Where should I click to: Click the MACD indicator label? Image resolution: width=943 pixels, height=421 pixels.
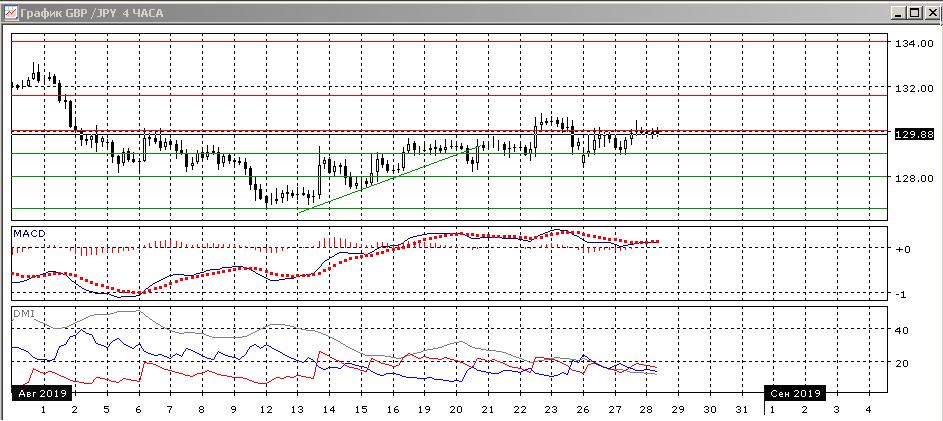[27, 233]
